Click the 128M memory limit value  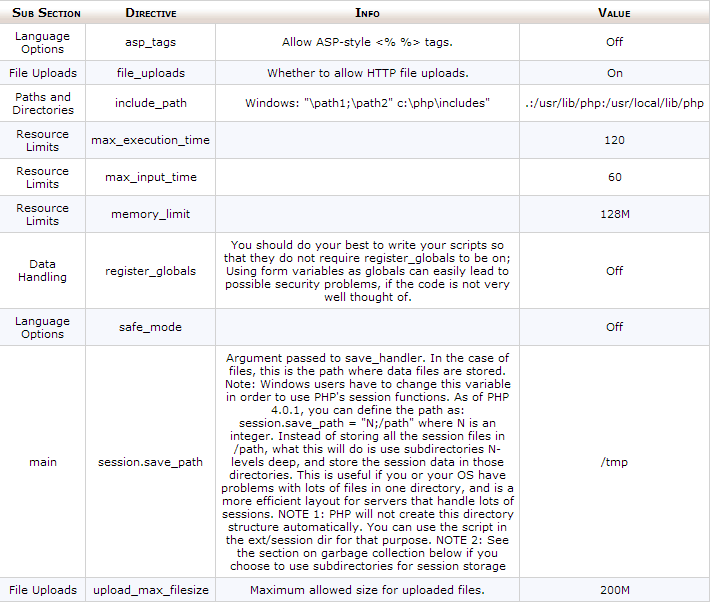click(614, 214)
